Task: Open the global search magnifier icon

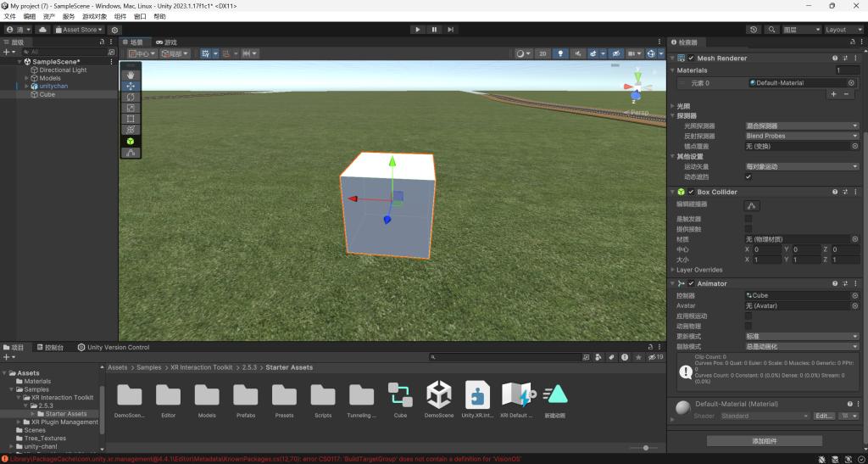Action: [x=771, y=30]
